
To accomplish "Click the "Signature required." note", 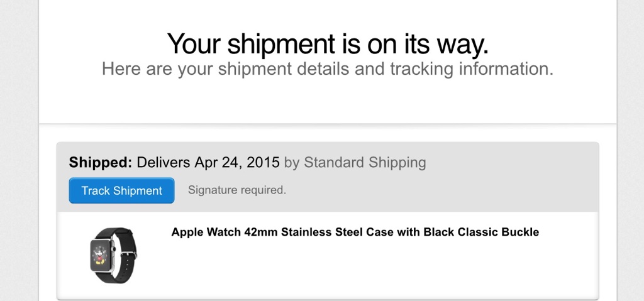I will coord(237,190).
